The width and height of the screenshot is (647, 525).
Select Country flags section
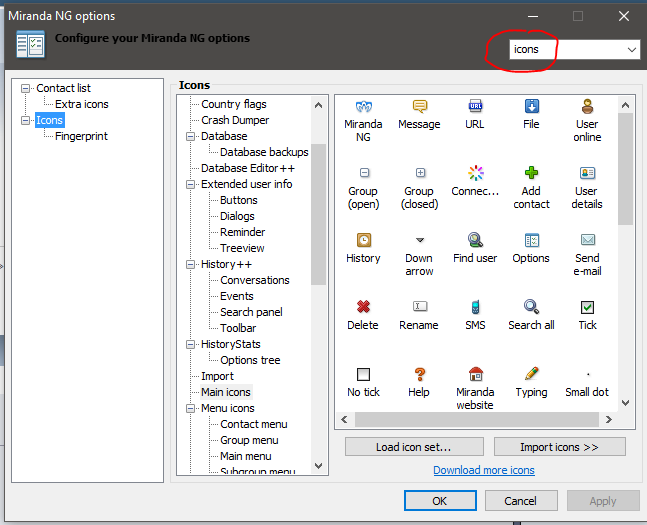coord(234,104)
